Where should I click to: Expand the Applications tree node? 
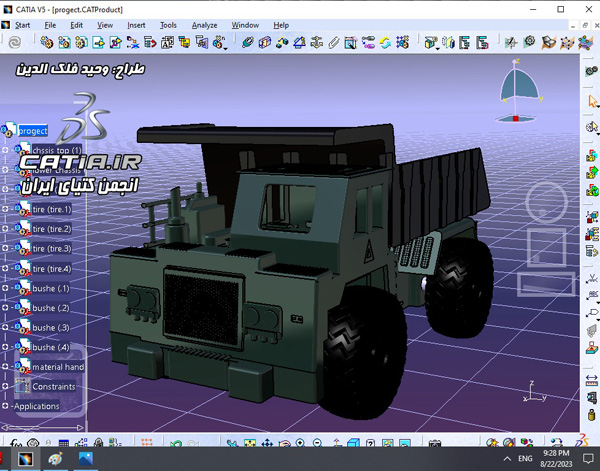tap(5, 406)
